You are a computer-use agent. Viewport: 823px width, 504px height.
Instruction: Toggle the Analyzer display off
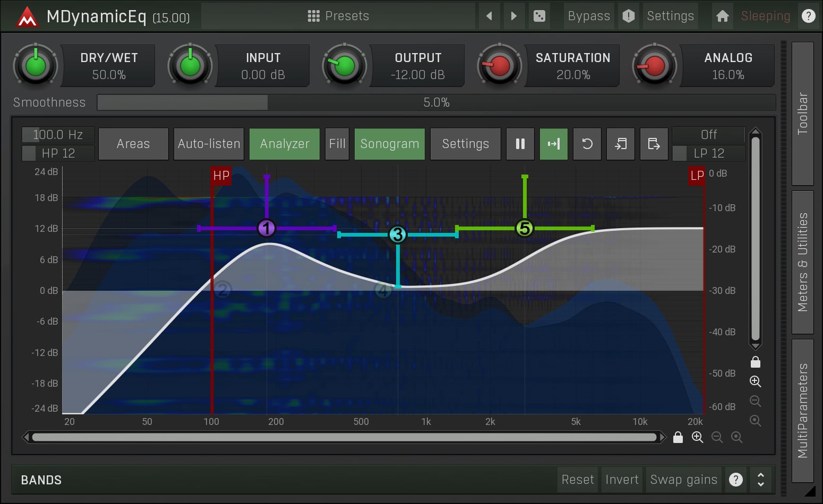pos(285,144)
